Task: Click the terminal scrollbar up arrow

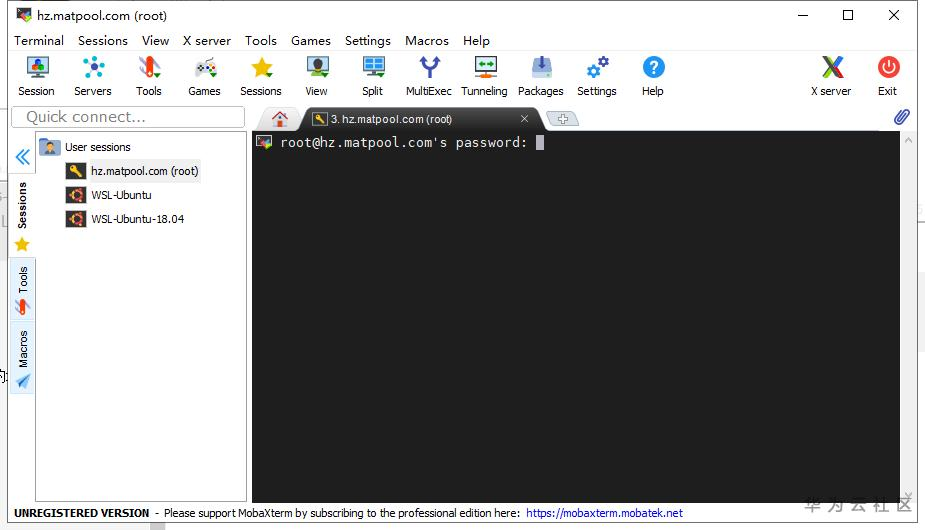Action: pyautogui.click(x=908, y=140)
